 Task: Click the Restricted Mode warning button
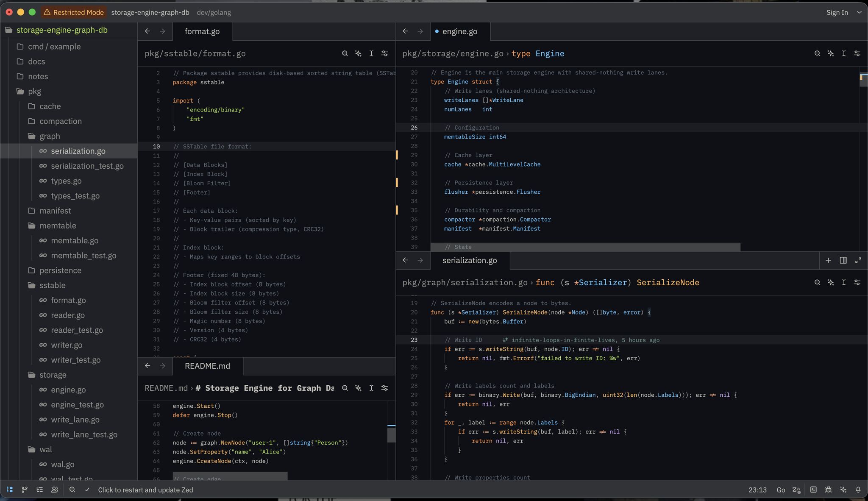(x=74, y=12)
